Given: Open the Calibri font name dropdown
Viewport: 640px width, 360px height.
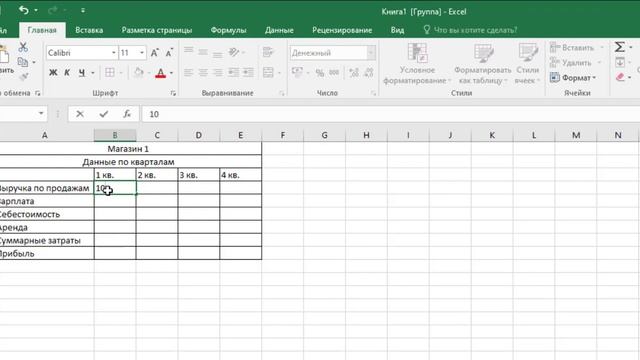Looking at the screenshot, I should (114, 53).
